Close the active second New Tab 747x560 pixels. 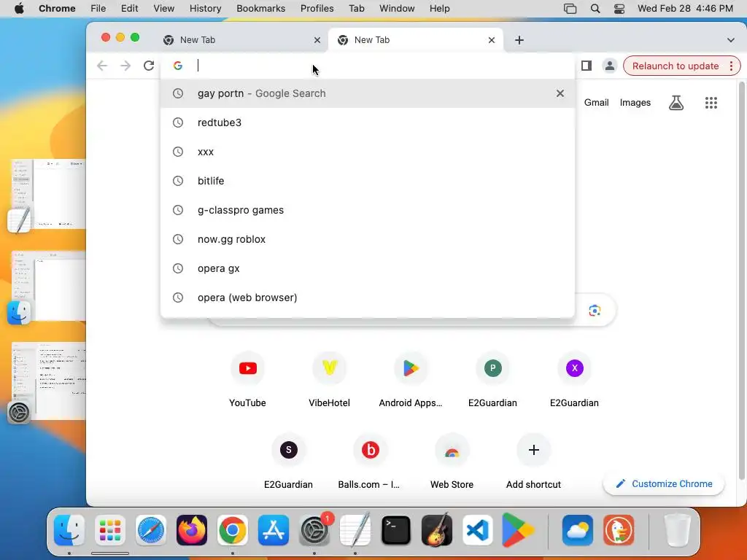492,40
